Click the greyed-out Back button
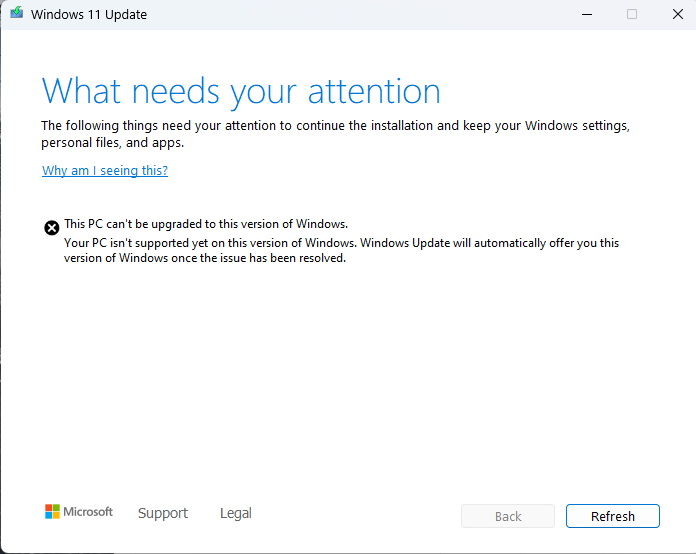 tap(508, 516)
